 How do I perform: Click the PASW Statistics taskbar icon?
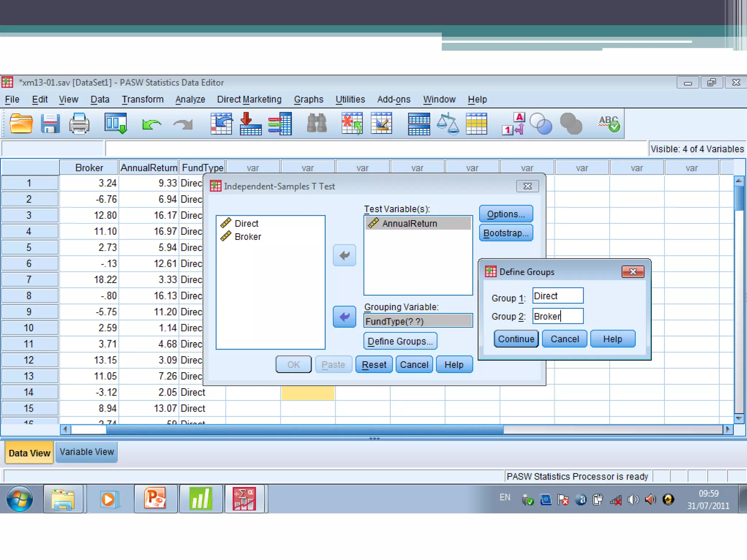(x=245, y=498)
